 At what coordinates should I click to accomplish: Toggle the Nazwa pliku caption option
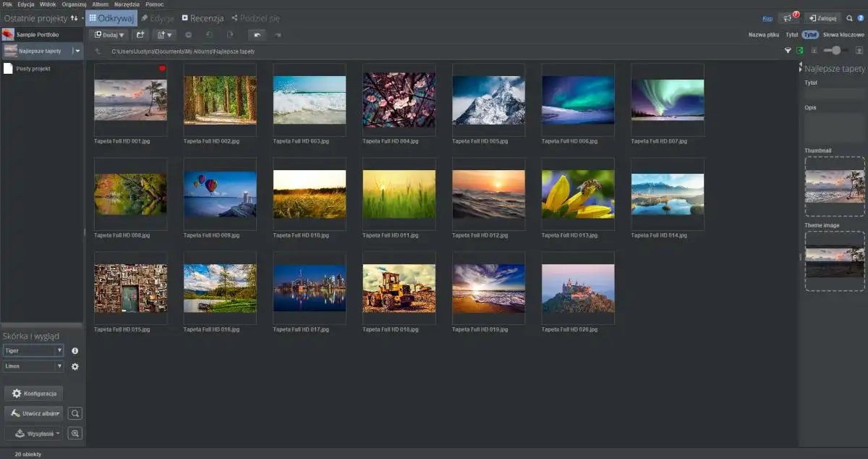[762, 35]
